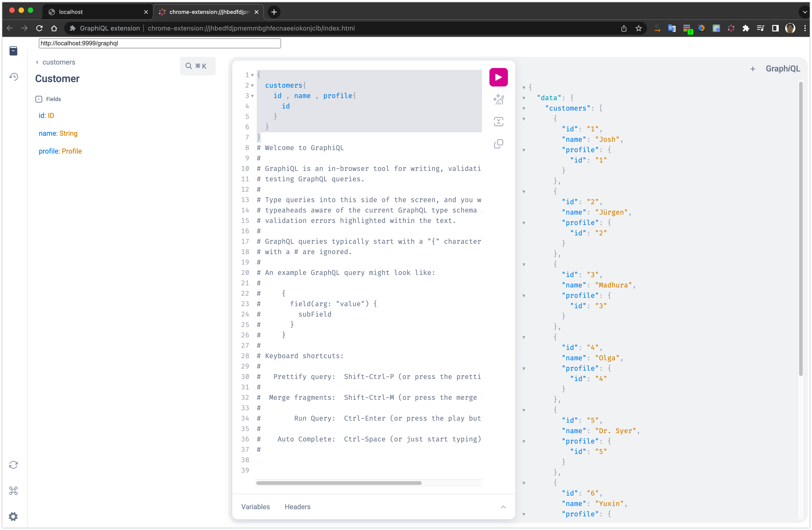Viewport: 812px width, 530px height.
Task: Run the query with the play button
Action: (x=498, y=77)
